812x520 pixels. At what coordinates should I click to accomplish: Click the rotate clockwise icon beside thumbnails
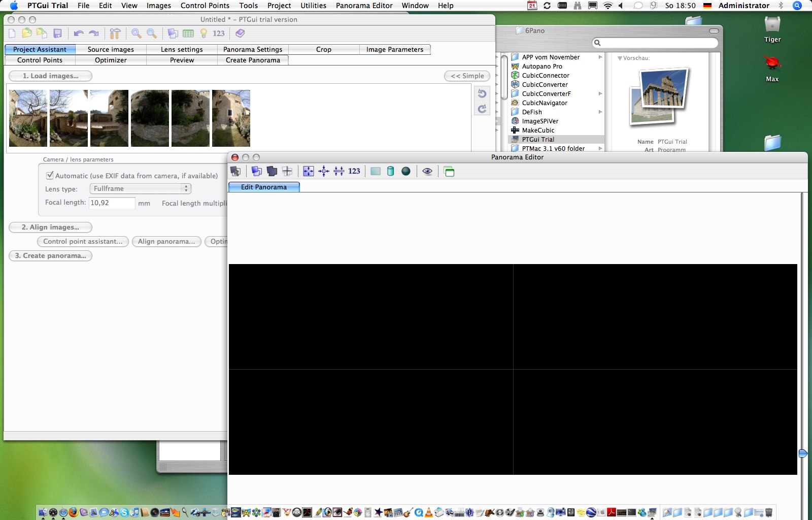click(482, 109)
